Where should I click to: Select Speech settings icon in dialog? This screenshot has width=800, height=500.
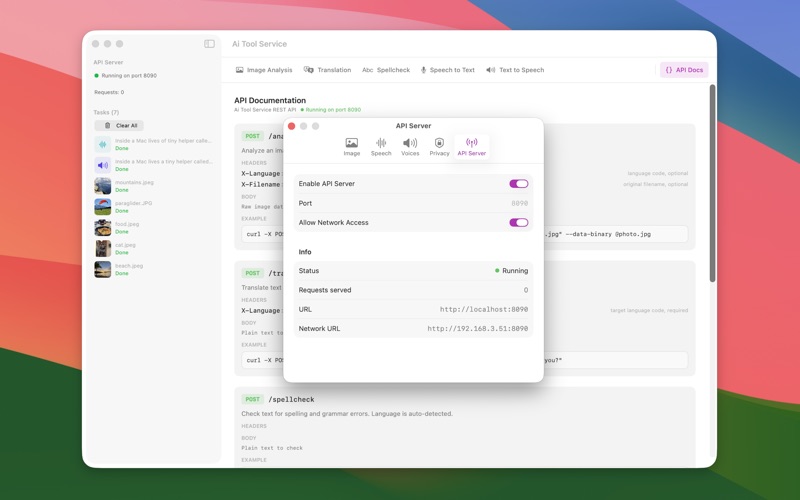(381, 147)
